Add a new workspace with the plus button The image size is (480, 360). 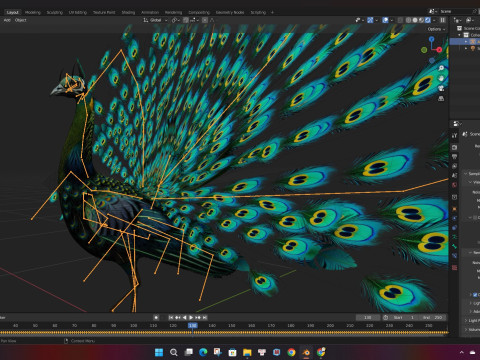pyautogui.click(x=272, y=12)
